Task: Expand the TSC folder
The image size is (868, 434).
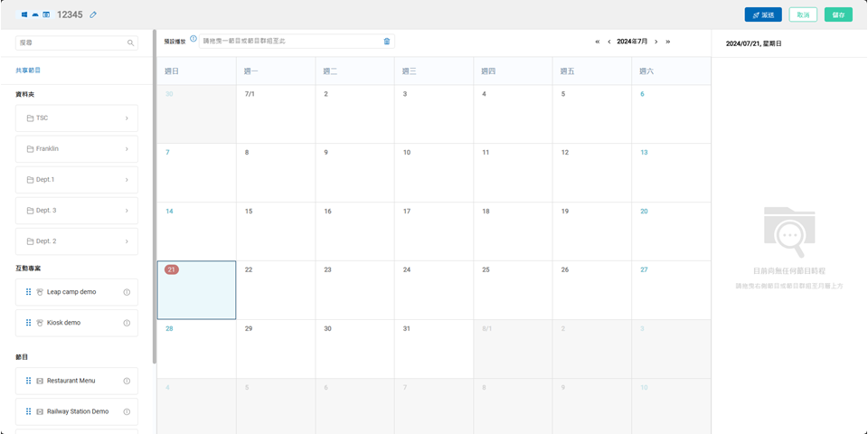Action: point(127,118)
